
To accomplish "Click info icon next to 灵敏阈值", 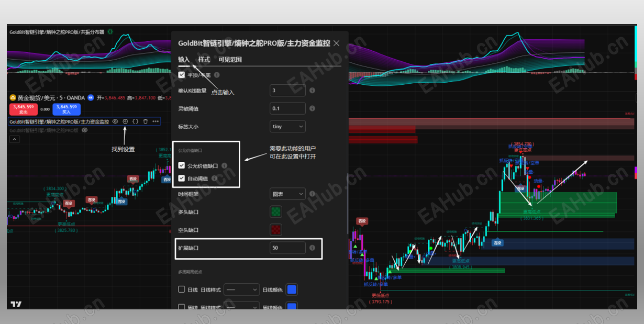I will [x=312, y=108].
